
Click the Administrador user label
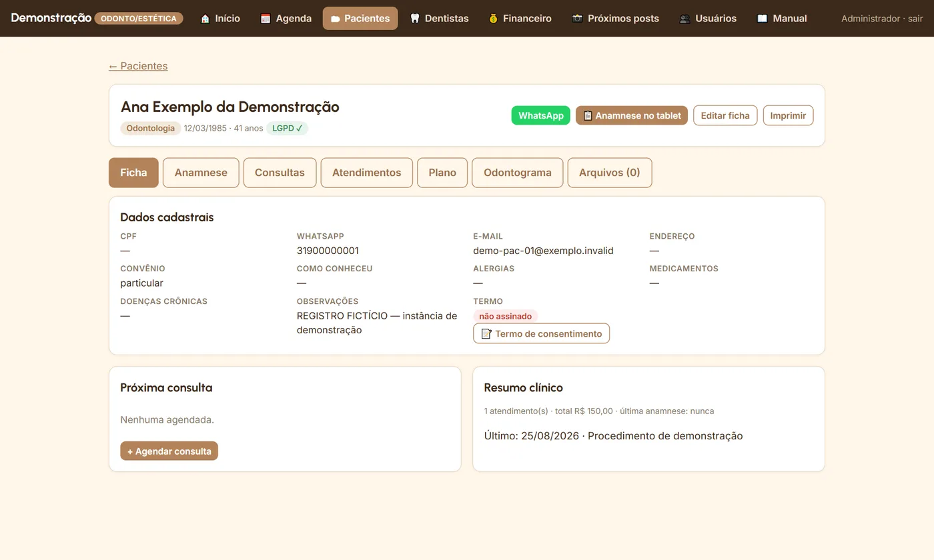coord(871,19)
